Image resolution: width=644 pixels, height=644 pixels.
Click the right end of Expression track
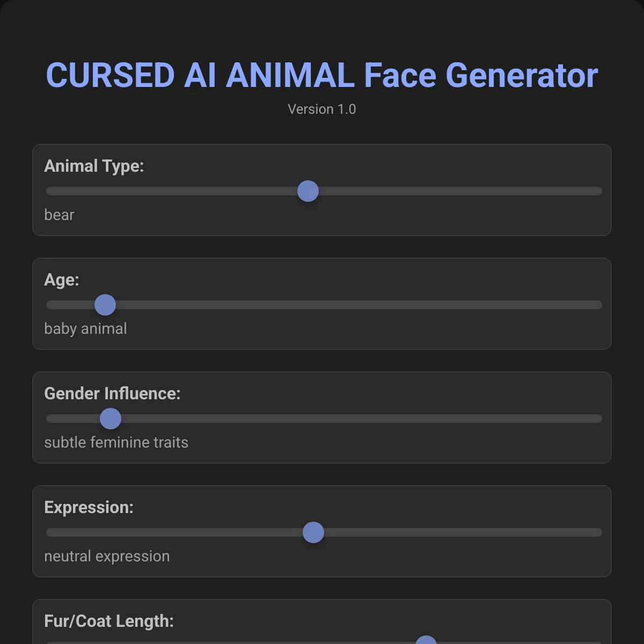pos(596,532)
